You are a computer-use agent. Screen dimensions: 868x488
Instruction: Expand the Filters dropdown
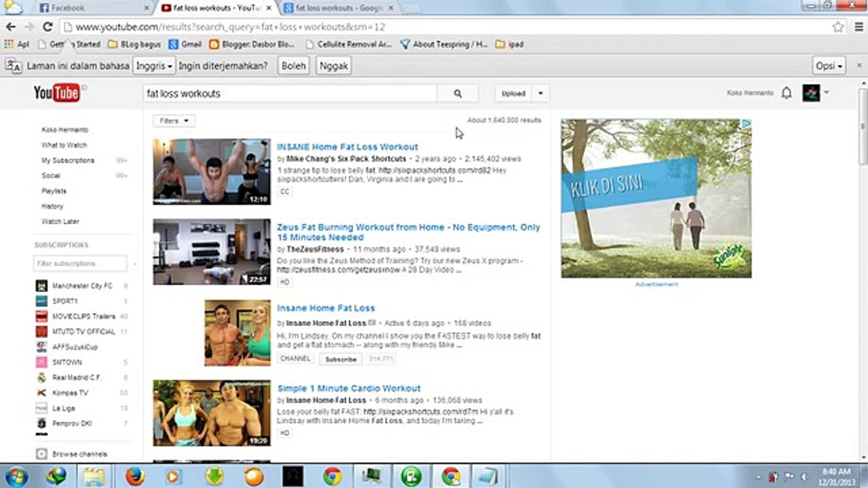174,121
